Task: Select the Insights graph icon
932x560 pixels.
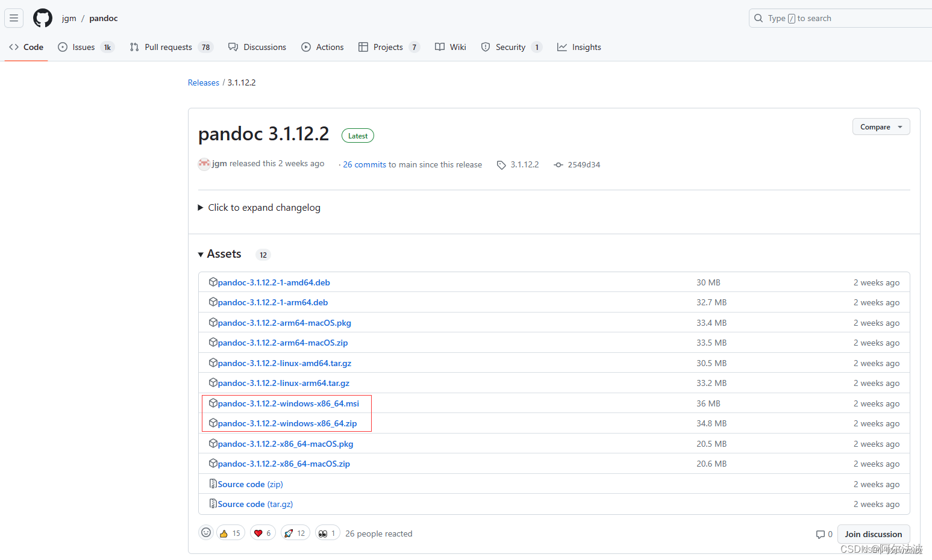Action: point(562,46)
